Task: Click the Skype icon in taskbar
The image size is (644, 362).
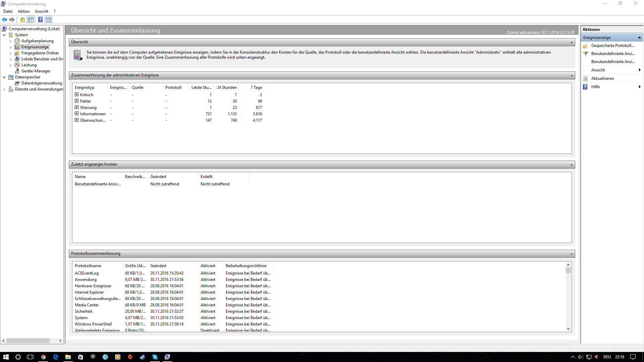Action: (155, 357)
